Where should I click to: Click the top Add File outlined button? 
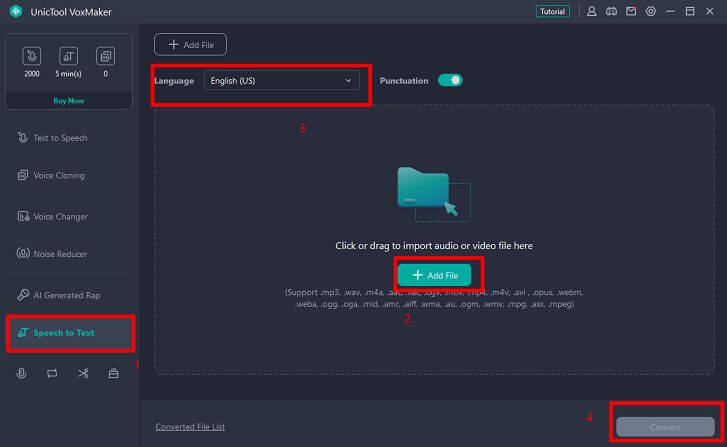[x=191, y=45]
